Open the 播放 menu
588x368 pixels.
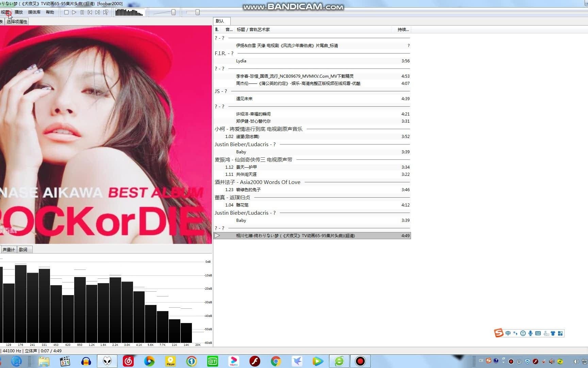(x=19, y=12)
